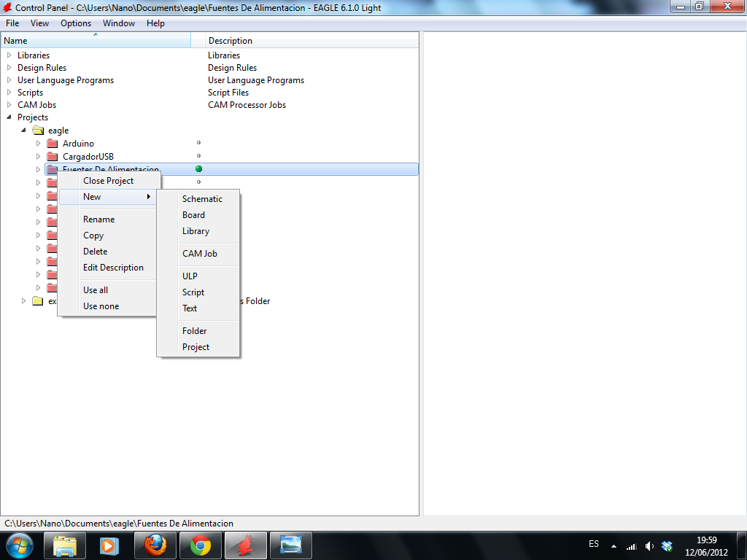Image resolution: width=747 pixels, height=560 pixels.
Task: Open the Options menu in menu bar
Action: pos(76,23)
